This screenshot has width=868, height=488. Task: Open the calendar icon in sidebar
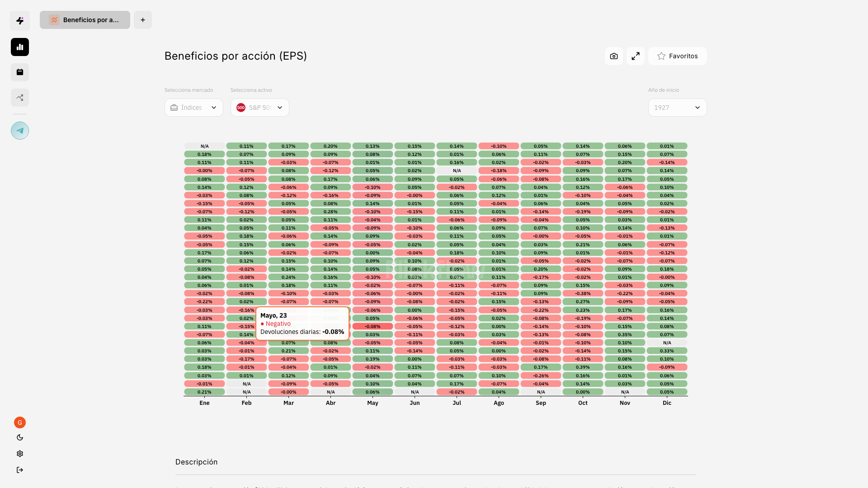20,72
